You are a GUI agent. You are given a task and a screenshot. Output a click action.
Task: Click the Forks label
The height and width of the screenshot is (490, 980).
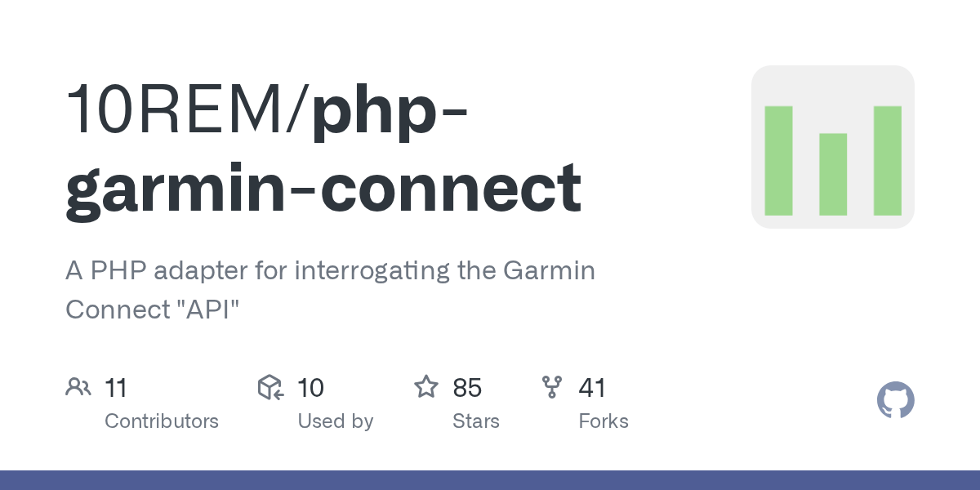click(x=603, y=421)
